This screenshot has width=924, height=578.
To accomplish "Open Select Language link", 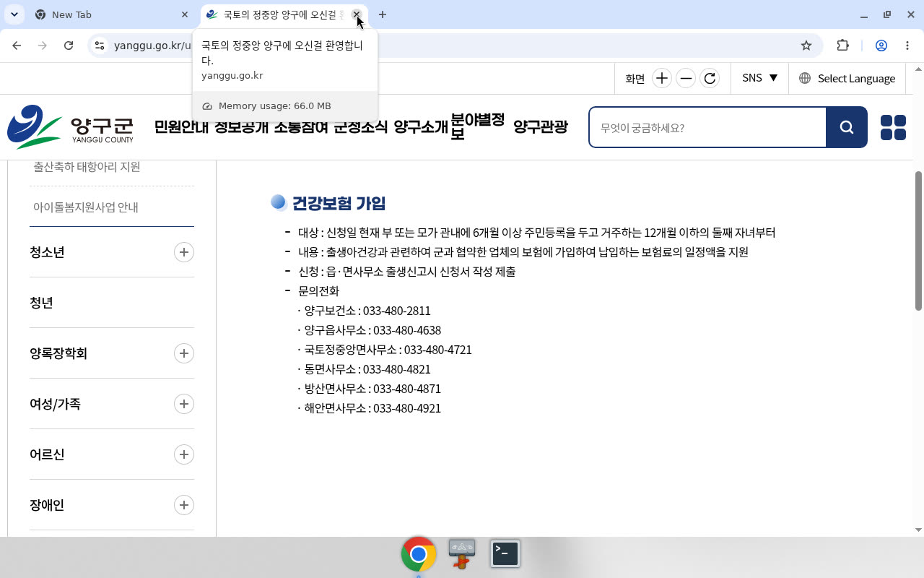I will point(856,78).
